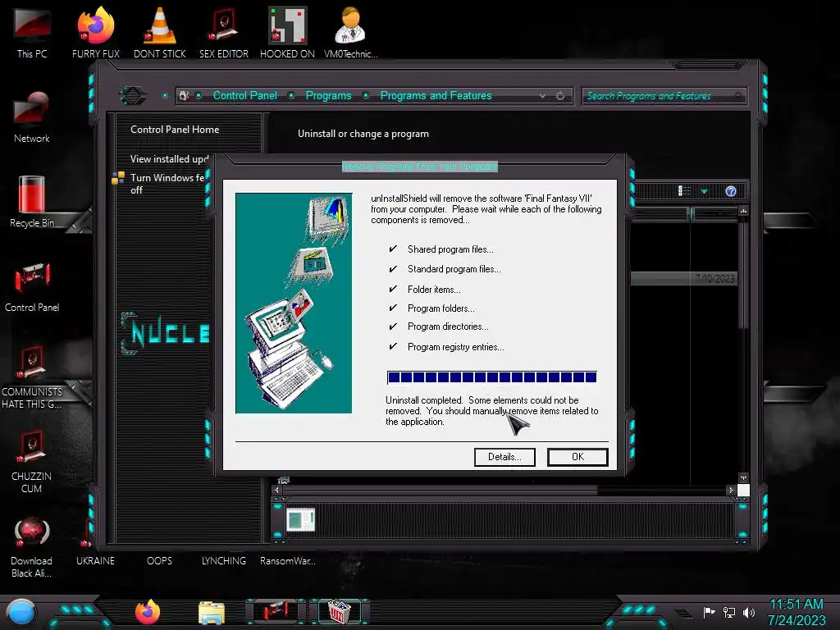
Task: Click the network tray icon
Action: point(729,612)
